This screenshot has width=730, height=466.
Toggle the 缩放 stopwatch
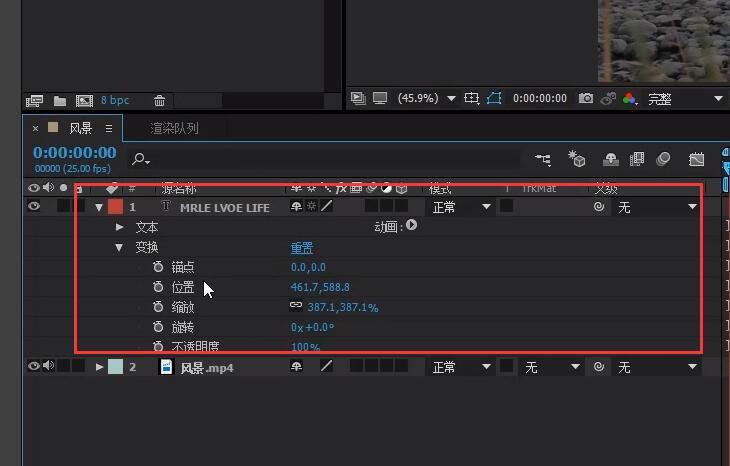pyautogui.click(x=158, y=306)
